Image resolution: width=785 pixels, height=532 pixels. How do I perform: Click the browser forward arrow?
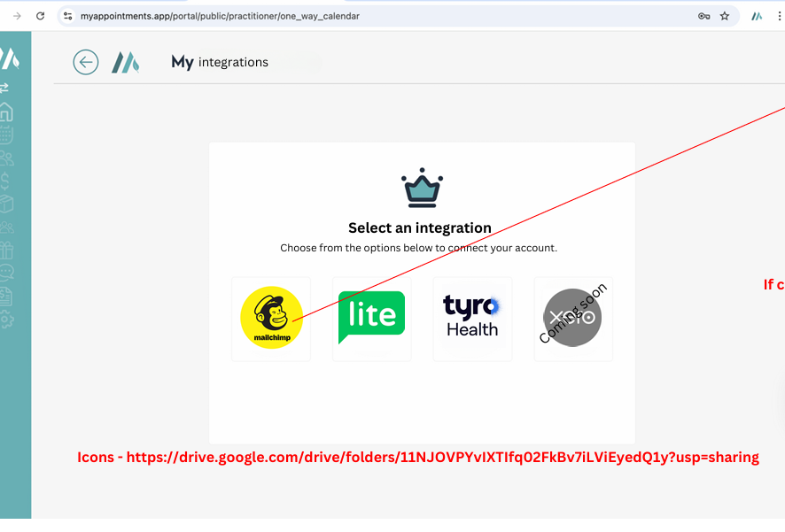coord(17,16)
